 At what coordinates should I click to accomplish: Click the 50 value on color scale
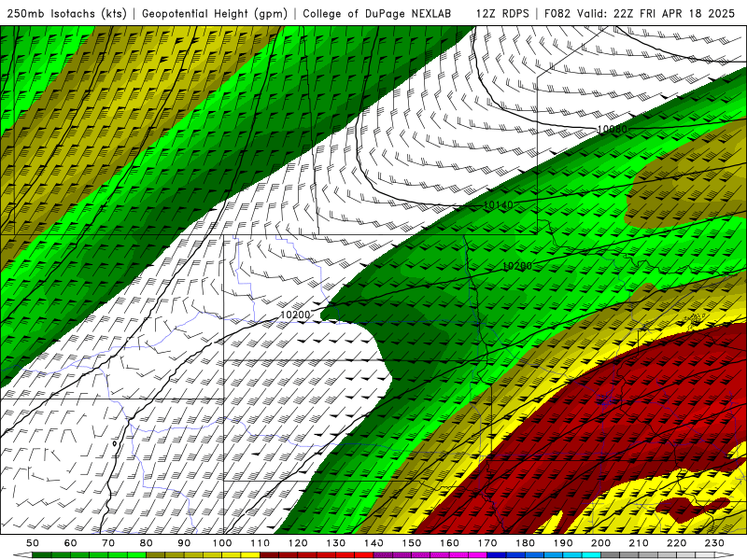[33, 543]
